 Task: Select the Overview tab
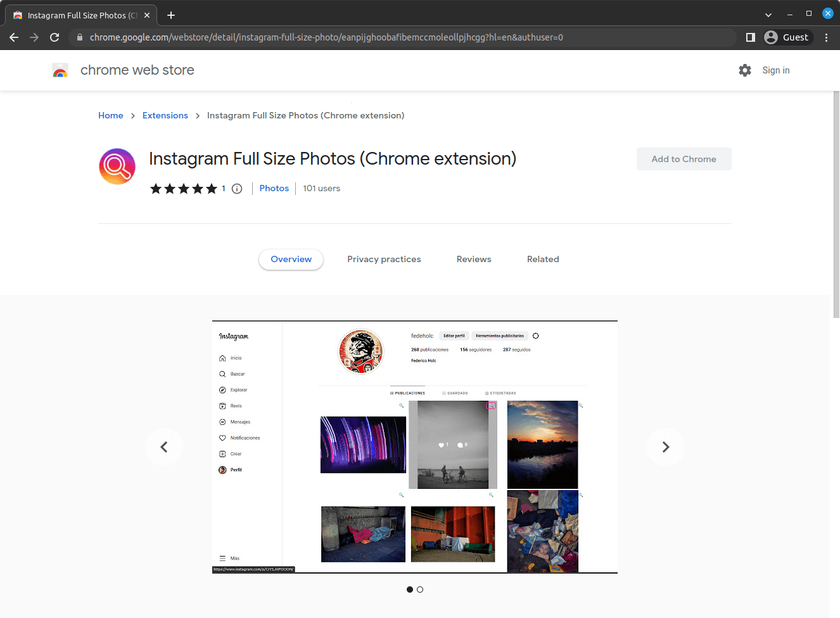click(x=291, y=259)
